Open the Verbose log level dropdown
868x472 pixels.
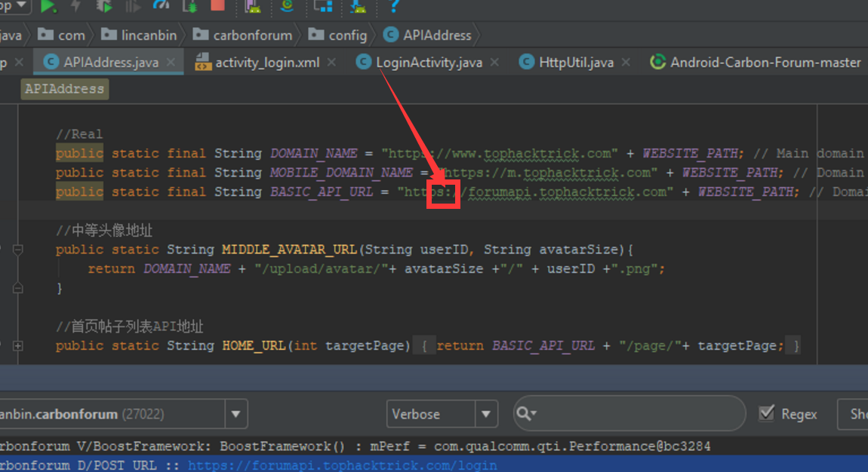[x=442, y=414]
